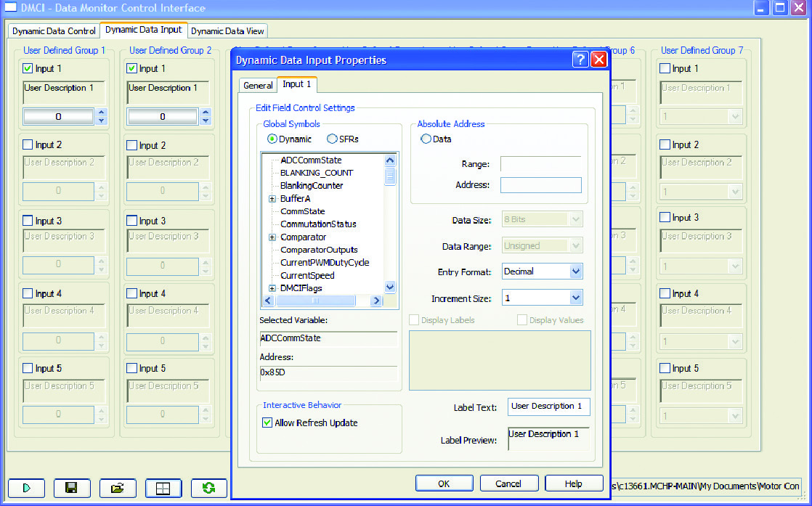Image resolution: width=812 pixels, height=506 pixels.
Task: Open the Entry Format dropdown
Action: [x=576, y=272]
